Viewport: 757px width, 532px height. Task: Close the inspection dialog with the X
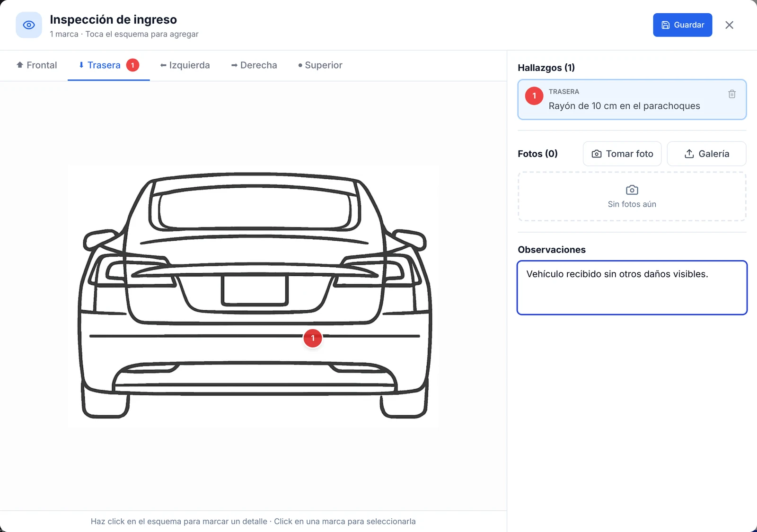(729, 25)
